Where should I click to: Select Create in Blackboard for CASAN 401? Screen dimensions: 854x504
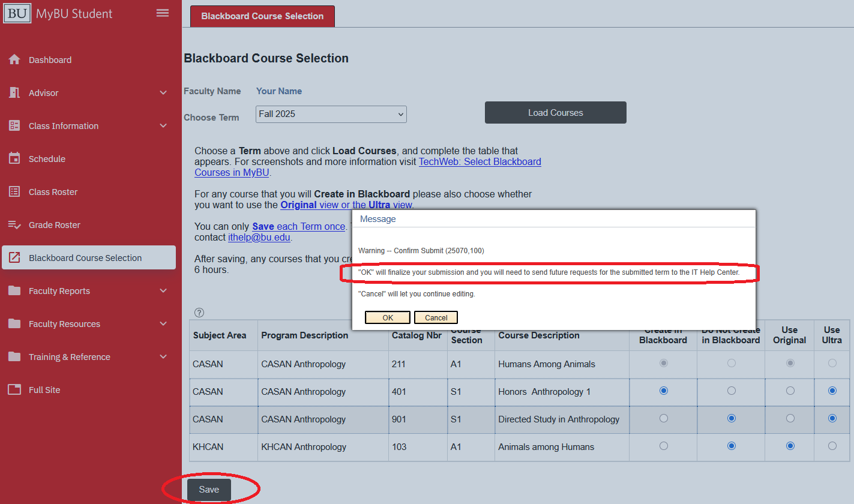(663, 391)
